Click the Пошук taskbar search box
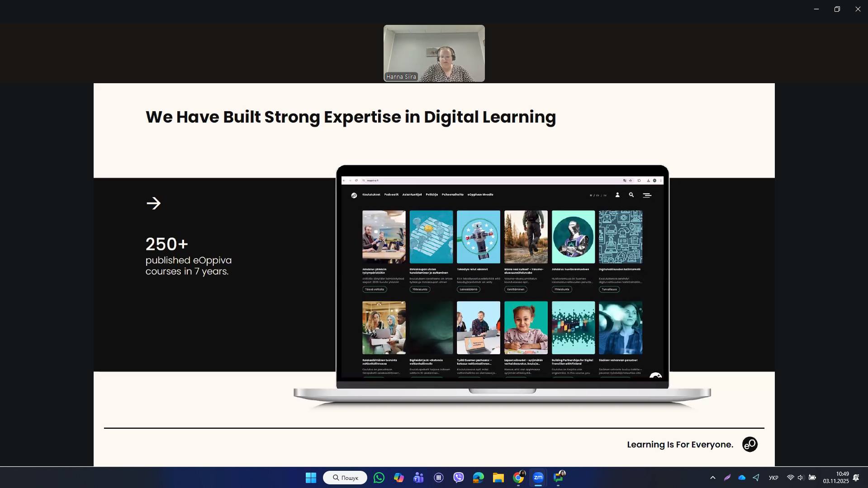Image resolution: width=868 pixels, height=488 pixels. point(345,478)
